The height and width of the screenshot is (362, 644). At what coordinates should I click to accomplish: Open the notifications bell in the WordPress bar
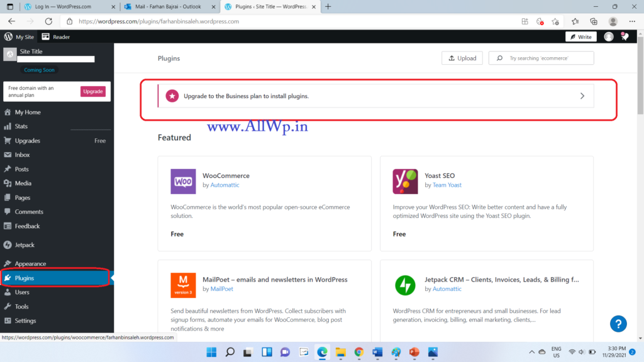625,36
